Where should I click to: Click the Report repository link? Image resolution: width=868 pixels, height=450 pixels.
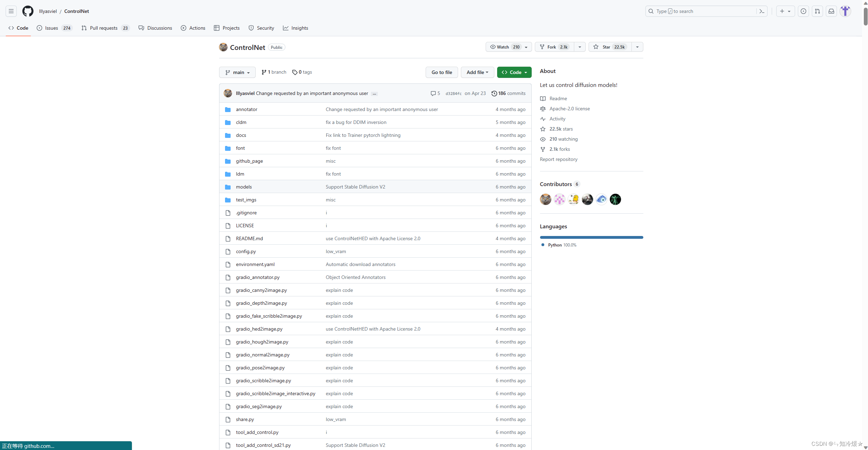pos(559,159)
